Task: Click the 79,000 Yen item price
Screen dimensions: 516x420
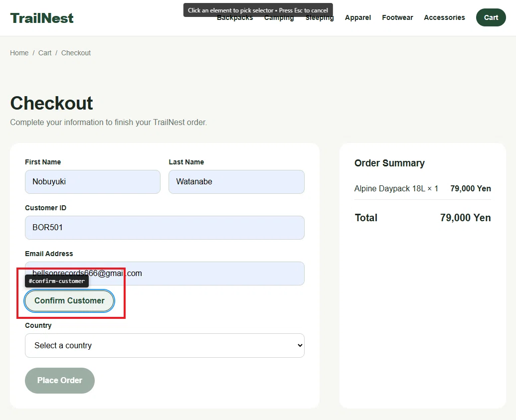Action: pos(471,188)
